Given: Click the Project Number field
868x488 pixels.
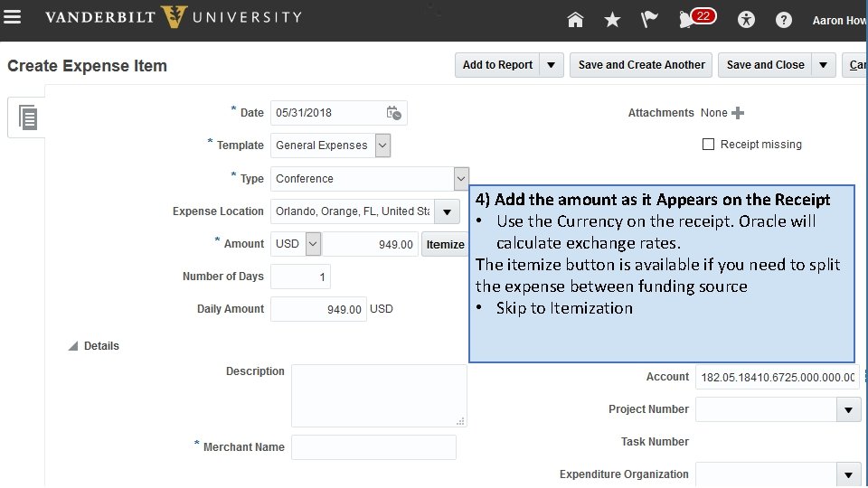Looking at the screenshot, I should [766, 410].
